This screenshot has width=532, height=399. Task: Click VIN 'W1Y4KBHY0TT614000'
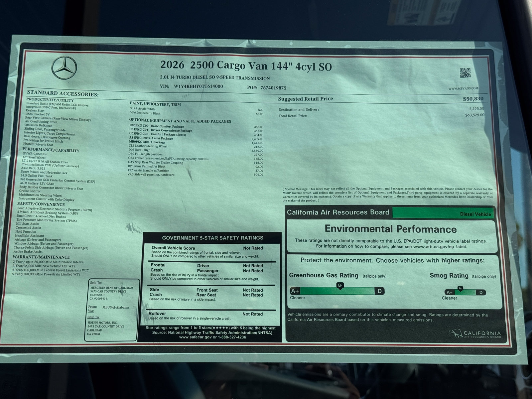click(x=198, y=86)
